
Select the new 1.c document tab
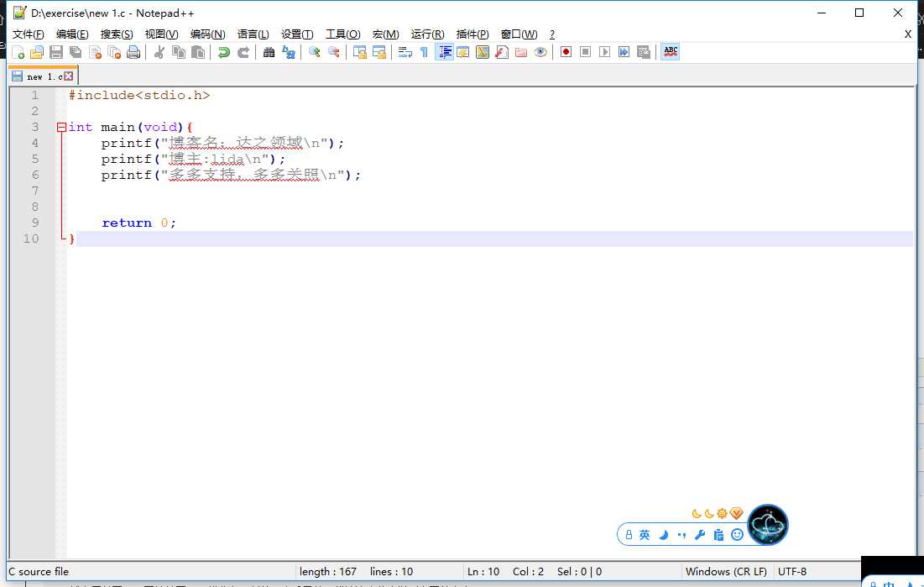pyautogui.click(x=42, y=76)
